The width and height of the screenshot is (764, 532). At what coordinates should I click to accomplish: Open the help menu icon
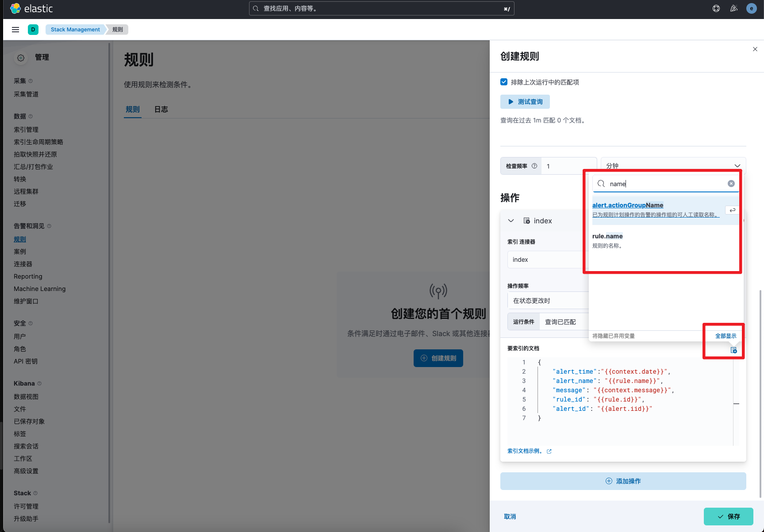(x=716, y=8)
